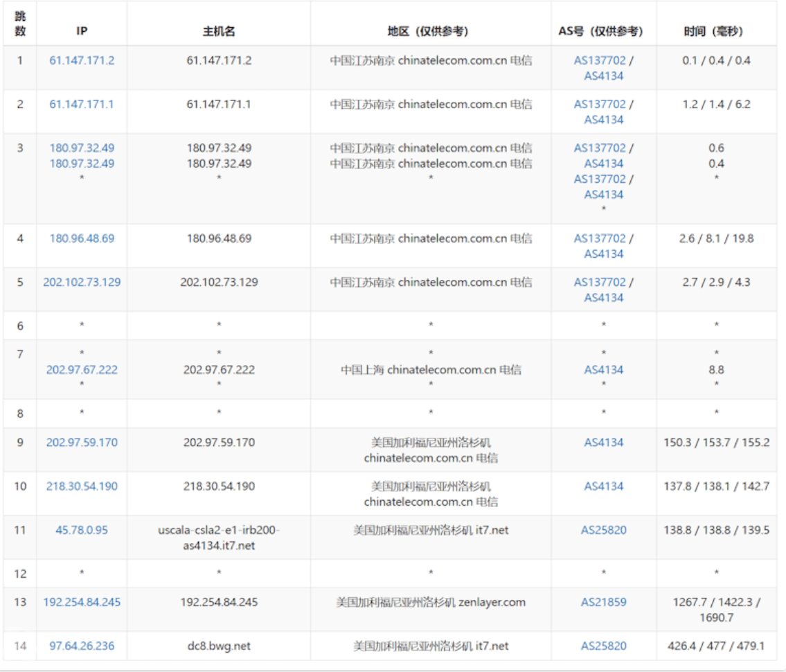Image resolution: width=786 pixels, height=672 pixels.
Task: Click the 180.96.48.69 IP link
Action: tap(82, 238)
